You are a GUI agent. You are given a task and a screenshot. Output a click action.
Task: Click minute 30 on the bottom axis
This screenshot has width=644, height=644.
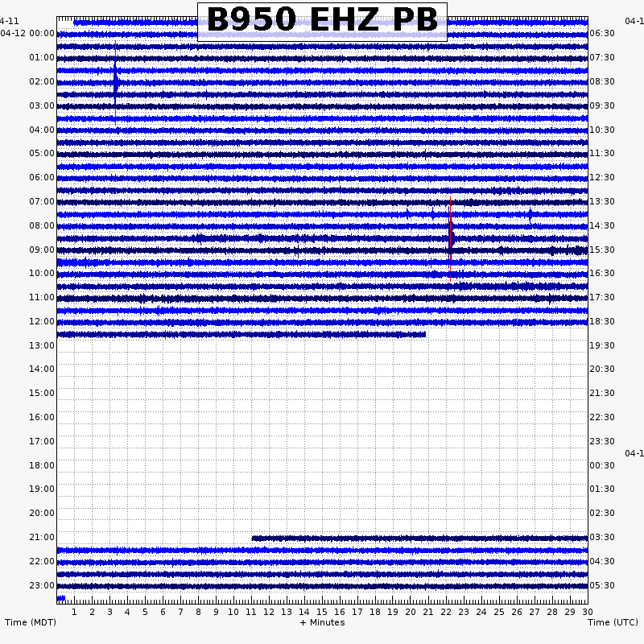click(x=588, y=613)
